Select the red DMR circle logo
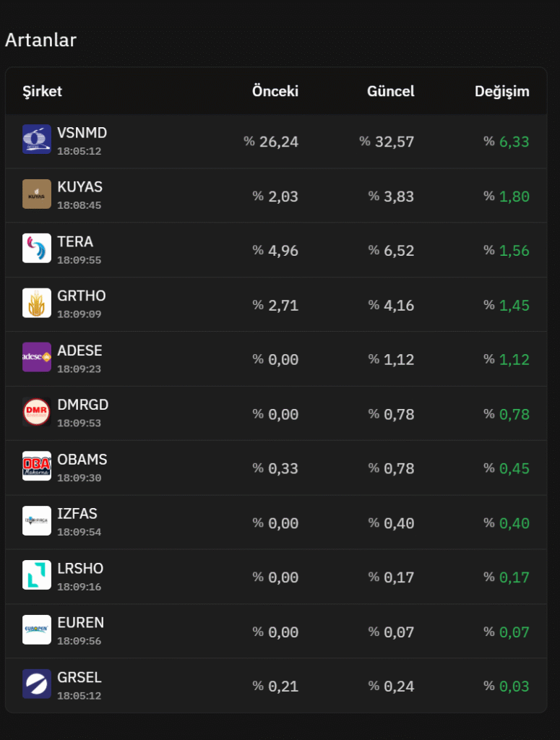This screenshot has height=740, width=560. (x=37, y=411)
